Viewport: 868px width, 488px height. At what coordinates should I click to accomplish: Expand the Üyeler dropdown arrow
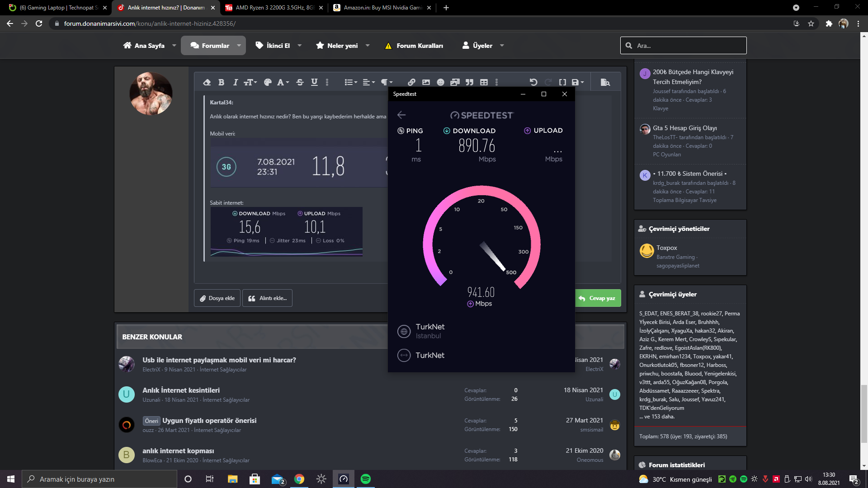(502, 46)
